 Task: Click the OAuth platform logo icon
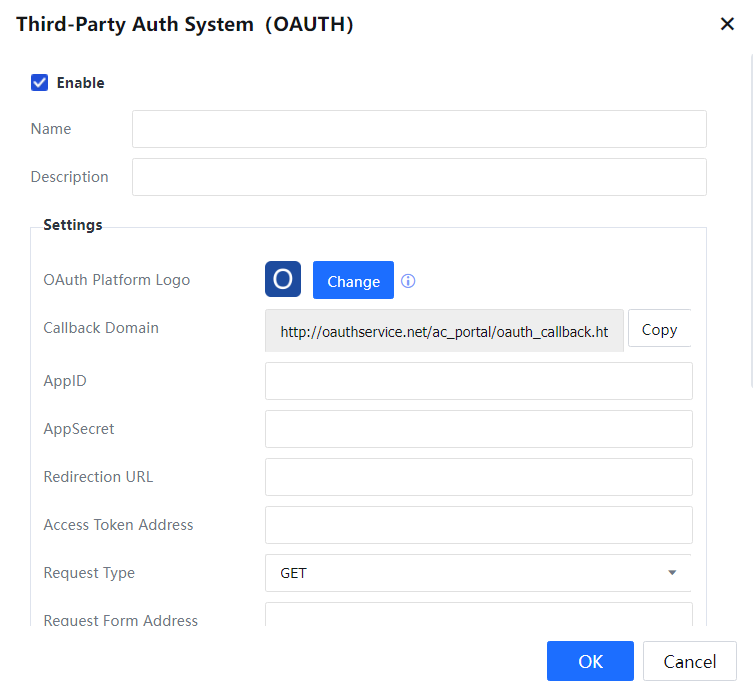coord(283,280)
